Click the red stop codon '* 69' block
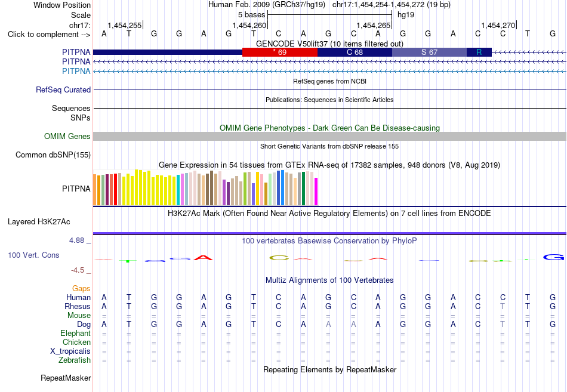 [x=280, y=52]
